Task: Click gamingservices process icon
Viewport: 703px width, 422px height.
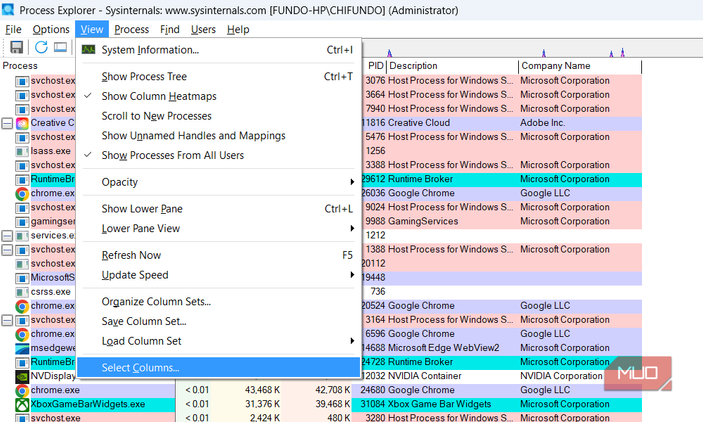Action: (22, 222)
